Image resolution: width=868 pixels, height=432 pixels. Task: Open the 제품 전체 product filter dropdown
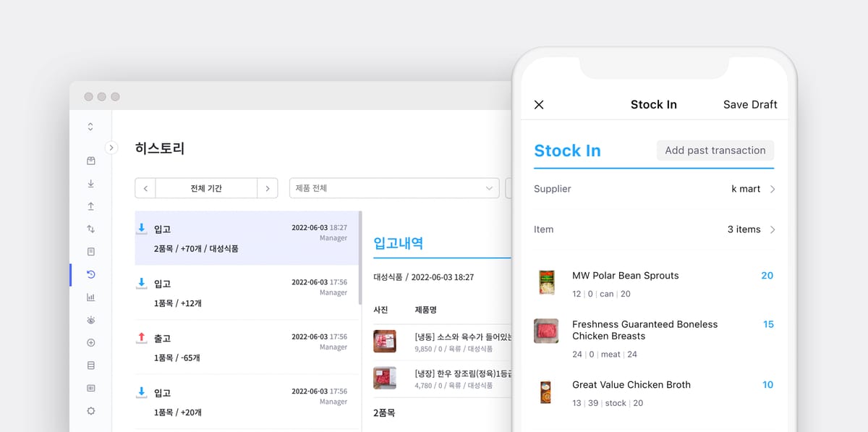(x=393, y=187)
